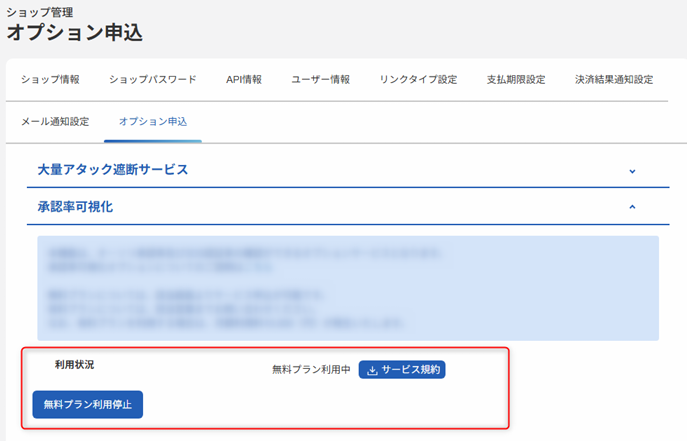Click the 無料プラン利用中 status text
Image resolution: width=689 pixels, height=443 pixels.
point(311,370)
